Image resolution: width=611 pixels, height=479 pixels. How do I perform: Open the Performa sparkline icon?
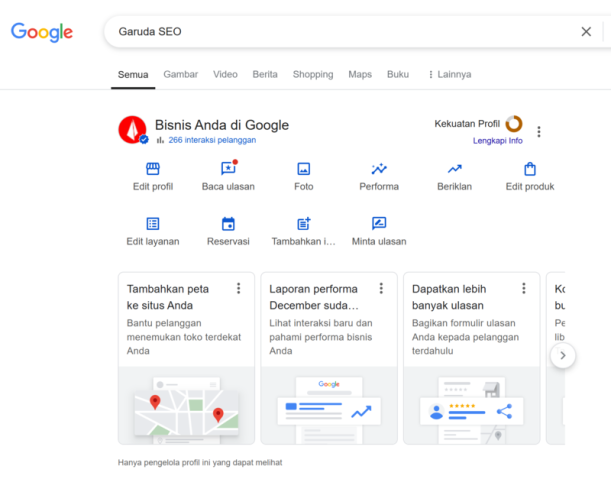379,169
